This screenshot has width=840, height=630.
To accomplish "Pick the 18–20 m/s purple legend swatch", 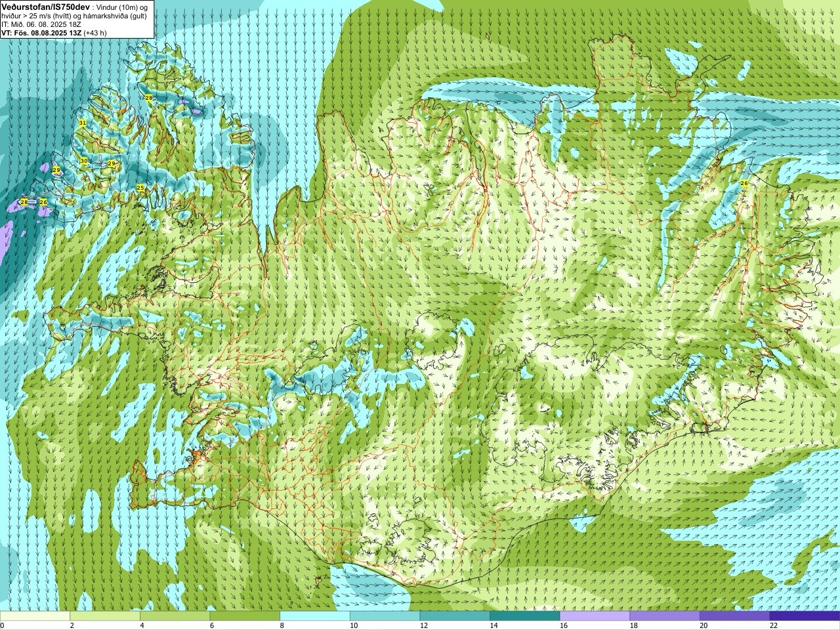I will tap(665, 616).
